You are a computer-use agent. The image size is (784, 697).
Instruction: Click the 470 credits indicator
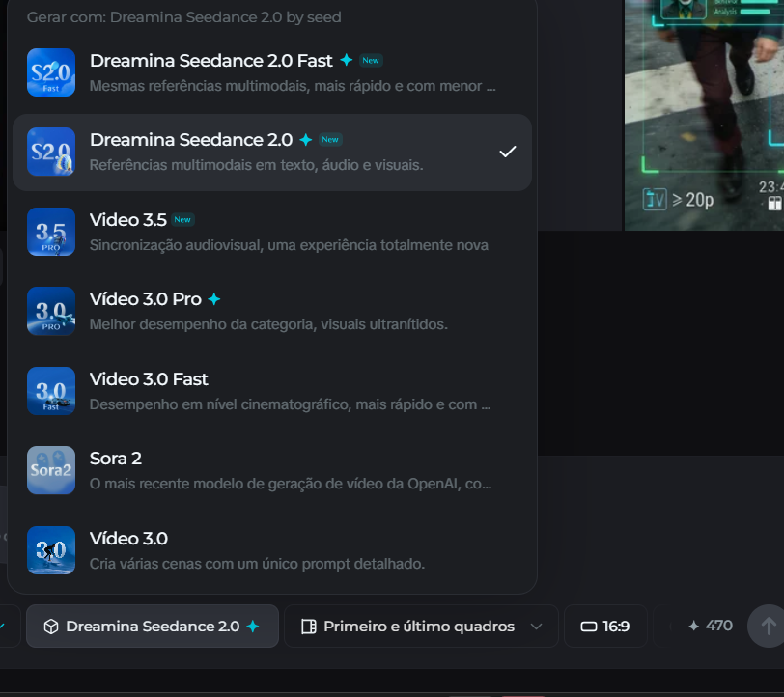coord(710,626)
